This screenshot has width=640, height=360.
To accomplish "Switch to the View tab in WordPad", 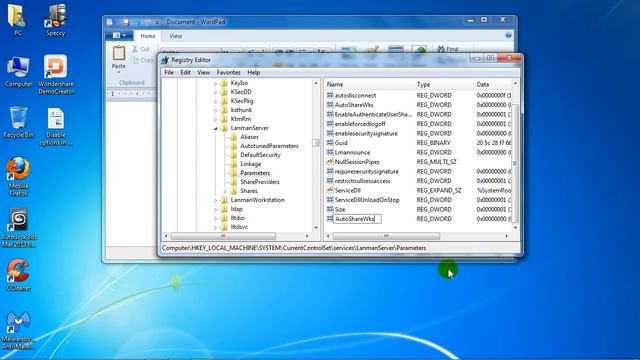I will tap(176, 36).
